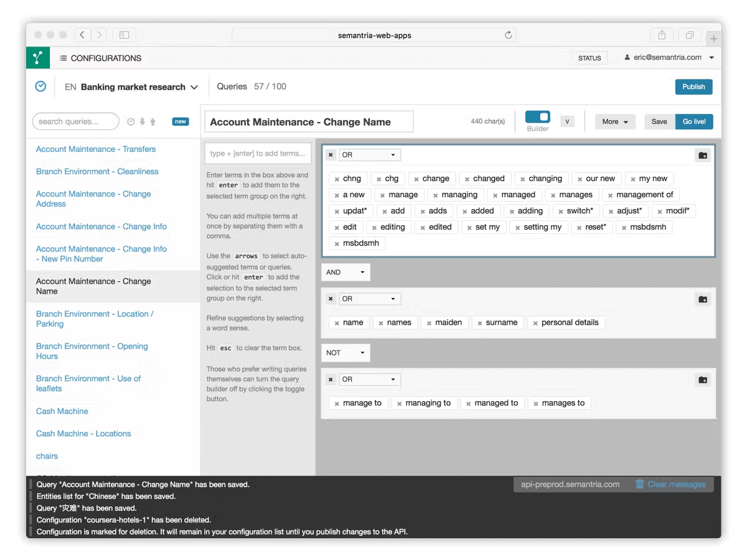The height and width of the screenshot is (560, 747).
Task: Open the 'Cash Machine - Locations' query
Action: (x=83, y=434)
